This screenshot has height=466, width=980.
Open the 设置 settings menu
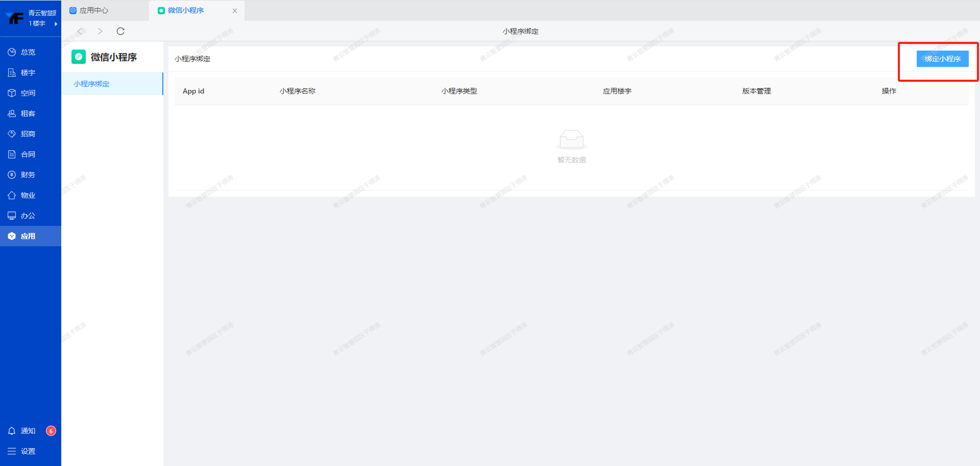[x=28, y=451]
